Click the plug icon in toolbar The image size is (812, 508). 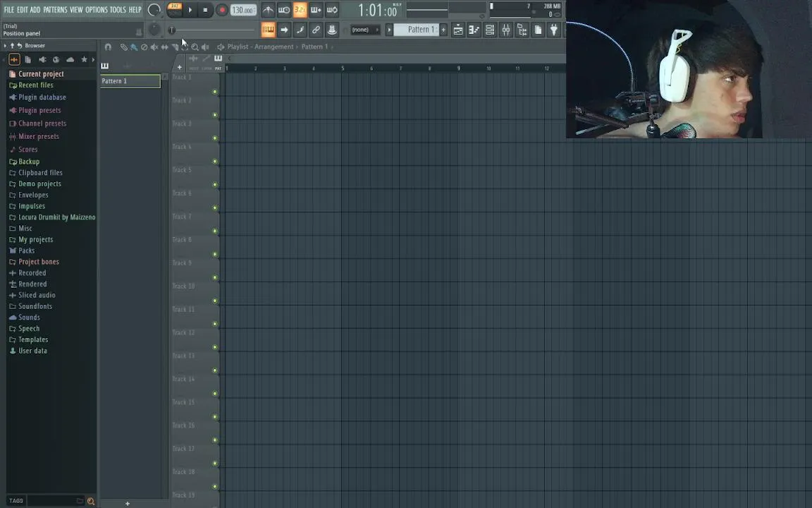(x=553, y=30)
